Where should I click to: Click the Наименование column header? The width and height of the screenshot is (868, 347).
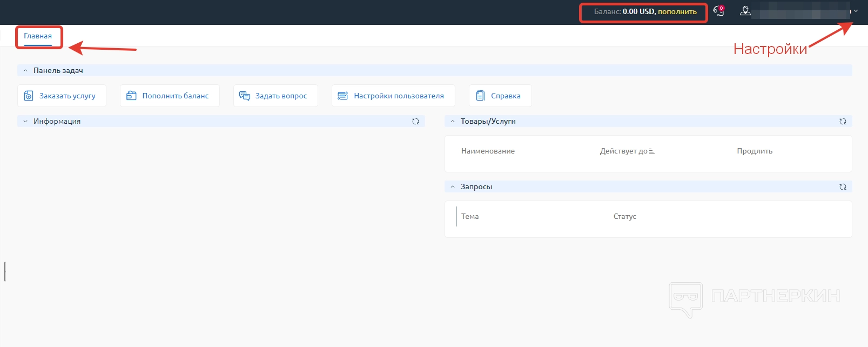488,151
